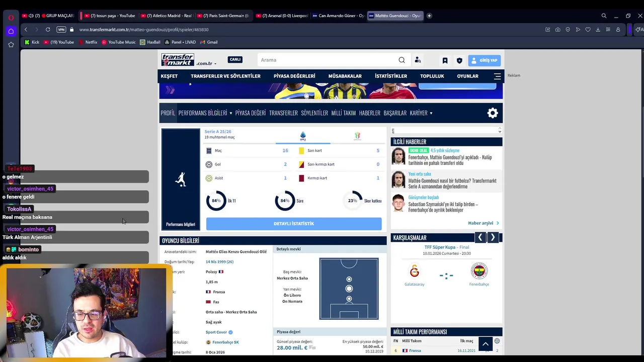Switch to the tosun paşa YouTube tab
The width and height of the screenshot is (644, 362).
click(109, 16)
